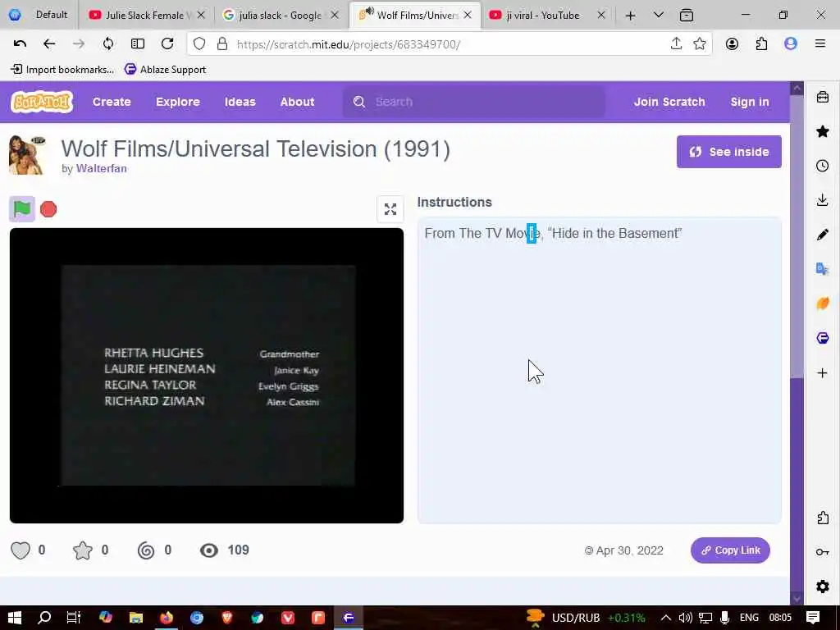Open the Default profile button
The width and height of the screenshot is (840, 630).
pos(39,15)
